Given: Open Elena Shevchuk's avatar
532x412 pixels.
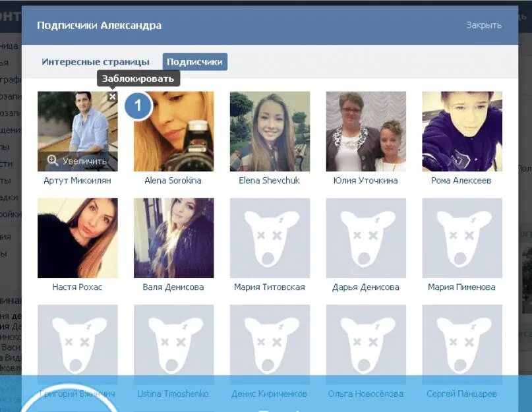Looking at the screenshot, I should pos(270,131).
